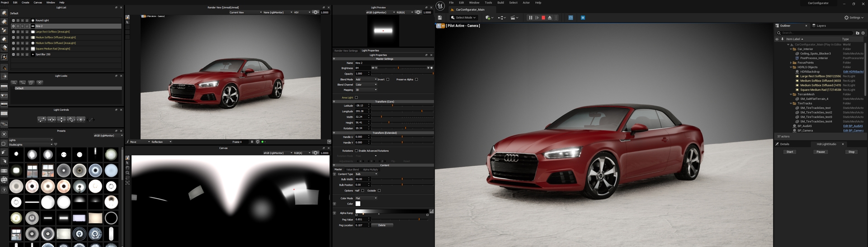Enable Advanced Rotations checkbox

(356, 151)
